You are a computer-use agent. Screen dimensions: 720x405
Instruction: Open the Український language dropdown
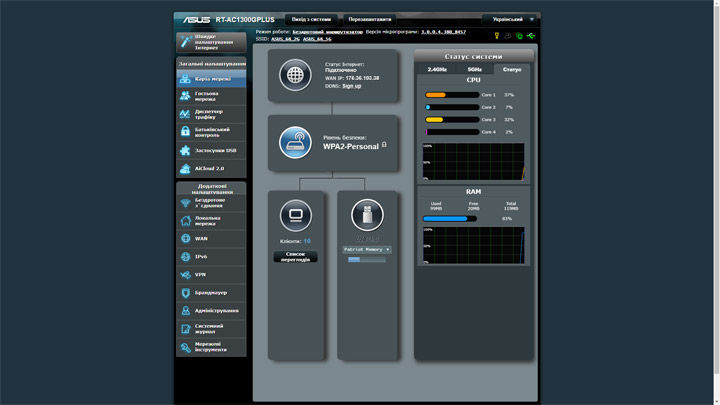511,19
